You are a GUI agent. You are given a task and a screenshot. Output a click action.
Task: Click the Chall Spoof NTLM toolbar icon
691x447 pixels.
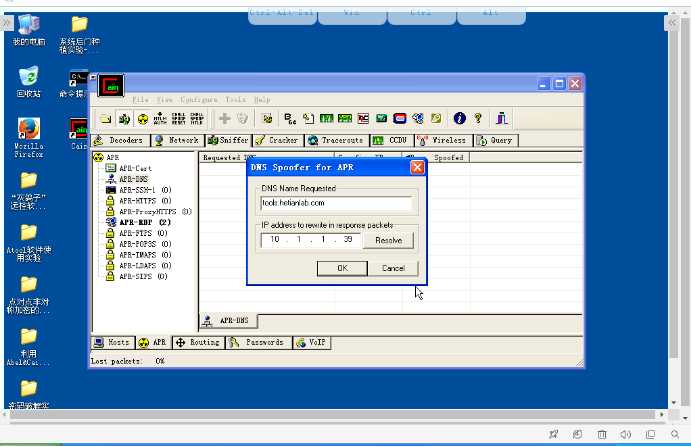(x=197, y=119)
